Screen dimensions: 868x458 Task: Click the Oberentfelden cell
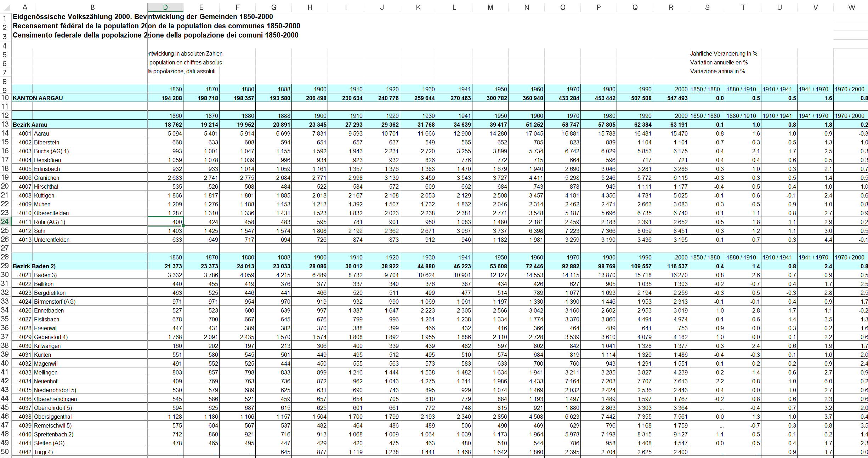coord(90,213)
